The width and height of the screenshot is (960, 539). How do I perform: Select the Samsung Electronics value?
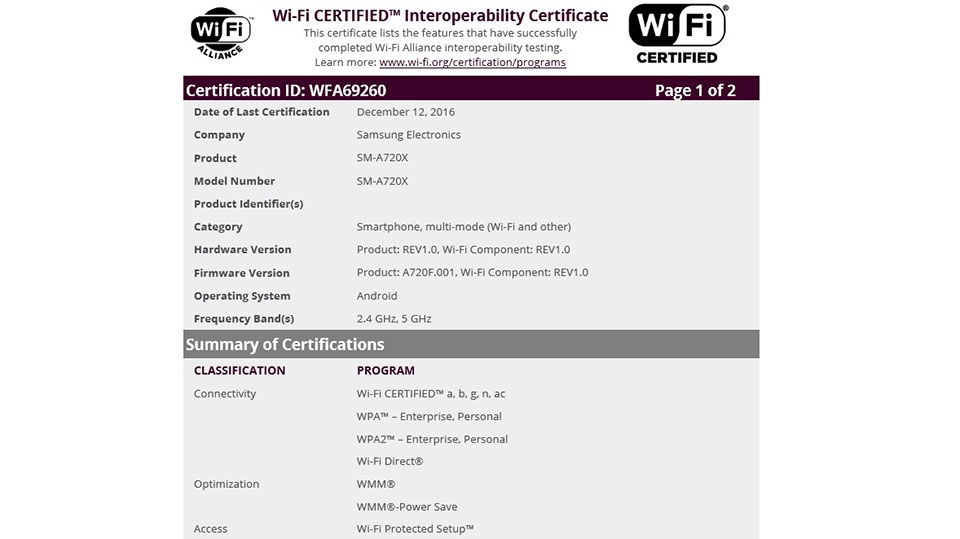pos(408,135)
